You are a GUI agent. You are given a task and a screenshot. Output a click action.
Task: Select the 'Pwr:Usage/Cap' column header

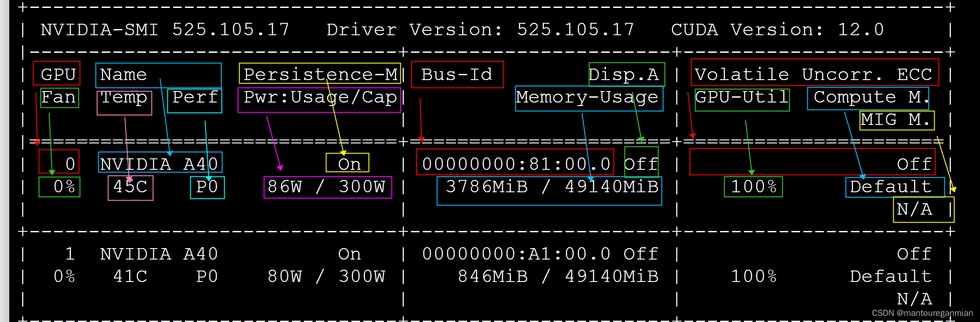tap(320, 98)
